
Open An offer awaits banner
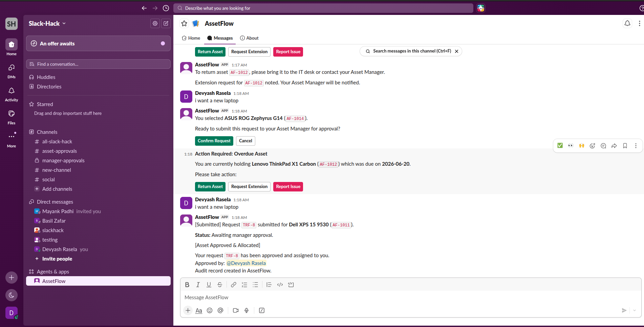(98, 43)
